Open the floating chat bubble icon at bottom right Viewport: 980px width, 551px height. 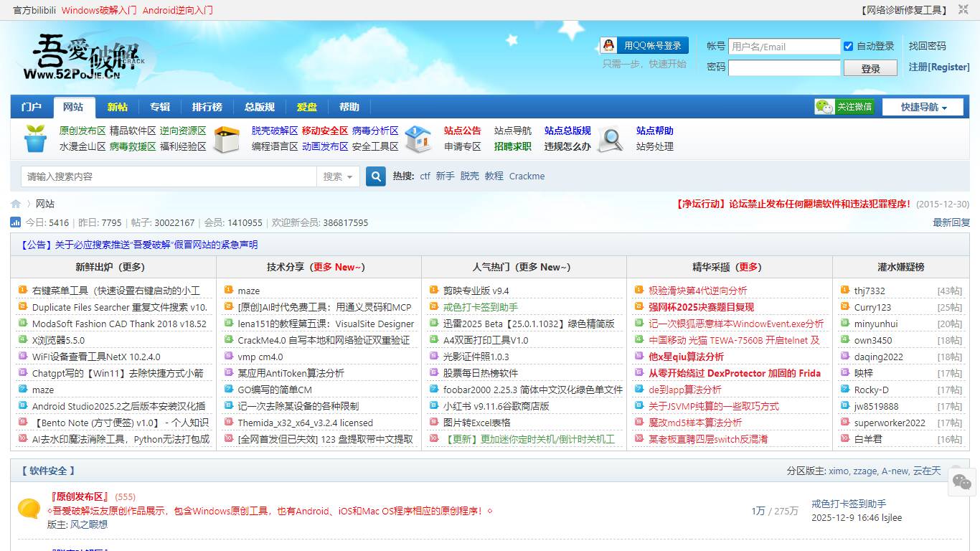pyautogui.click(x=961, y=481)
